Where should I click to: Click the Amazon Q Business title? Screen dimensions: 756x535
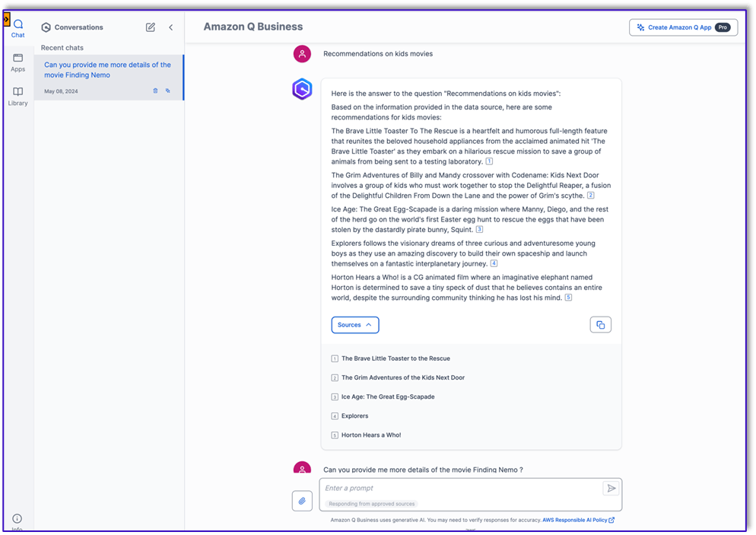pos(253,27)
